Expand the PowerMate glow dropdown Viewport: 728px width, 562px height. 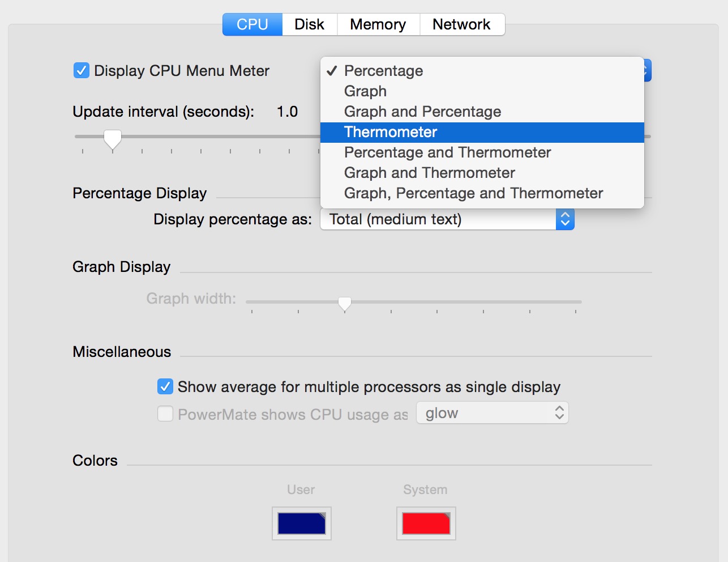[x=492, y=413]
